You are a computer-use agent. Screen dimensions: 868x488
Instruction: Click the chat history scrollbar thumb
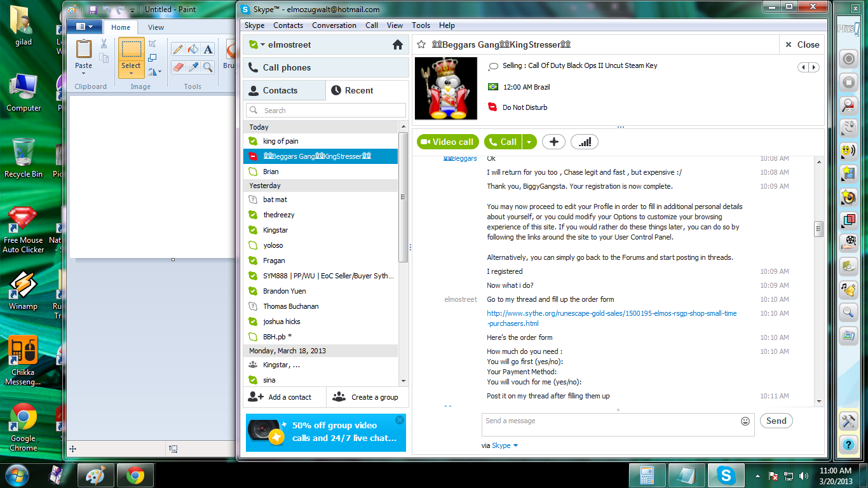(x=819, y=229)
